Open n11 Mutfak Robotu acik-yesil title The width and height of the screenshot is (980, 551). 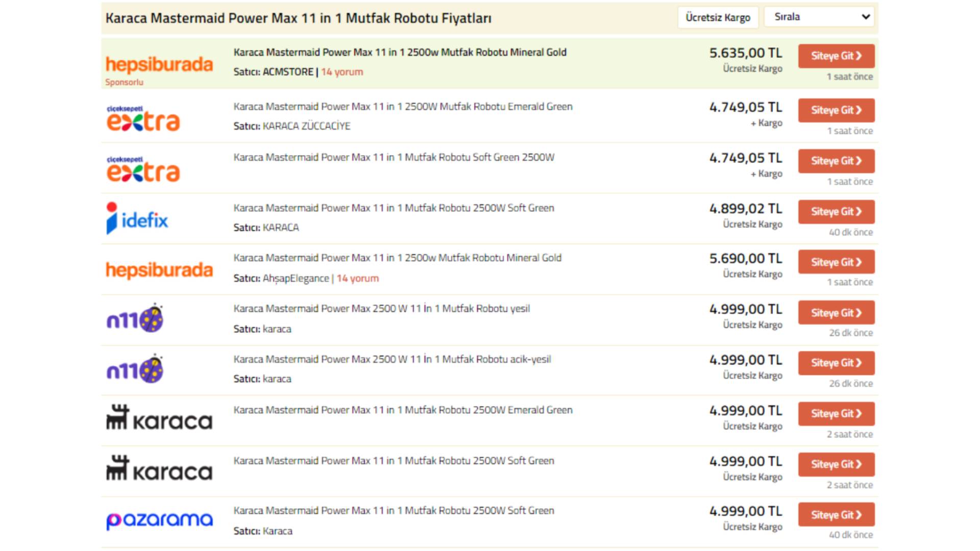click(x=393, y=359)
